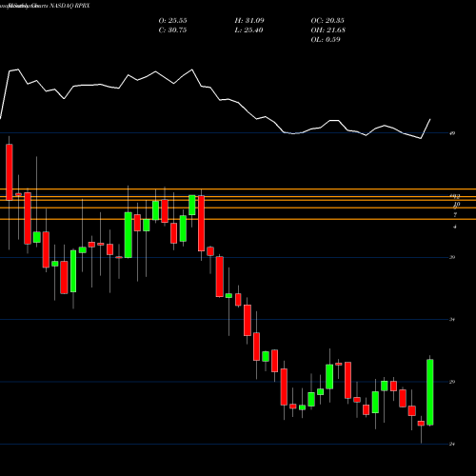The image size is (476, 476).
Task: Click the 29 price axis label
Action: tap(452, 382)
